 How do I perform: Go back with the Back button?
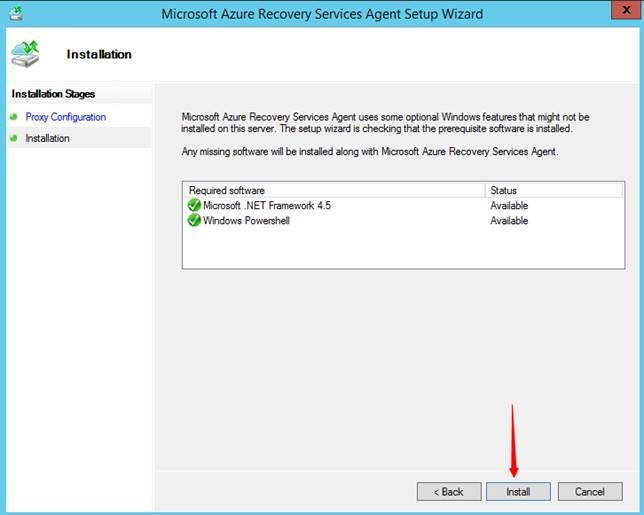click(x=448, y=492)
